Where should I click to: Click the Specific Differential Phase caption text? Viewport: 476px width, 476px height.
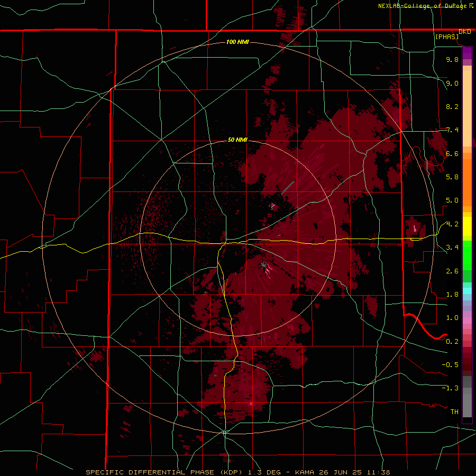point(238,472)
